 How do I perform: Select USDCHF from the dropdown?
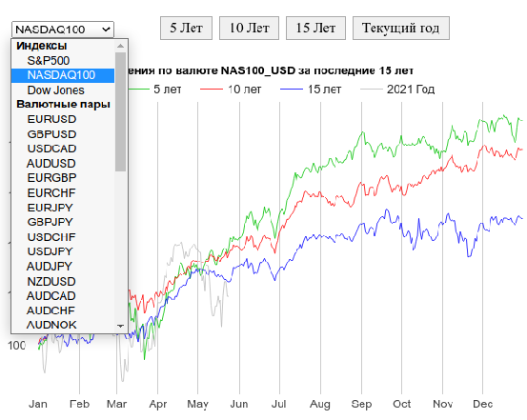tap(63, 237)
